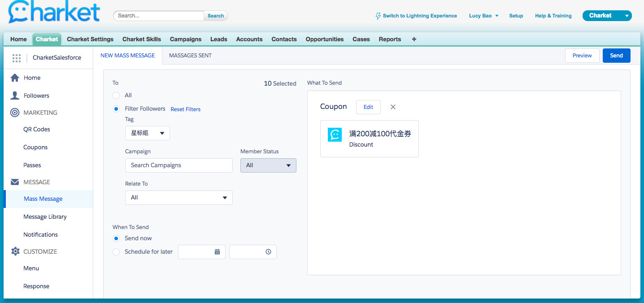Open the Tag dropdown showing 星标组
This screenshot has width=644, height=303.
(x=147, y=133)
